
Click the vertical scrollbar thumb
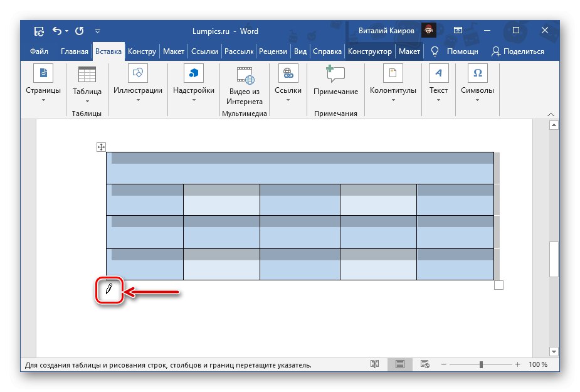pyautogui.click(x=554, y=259)
